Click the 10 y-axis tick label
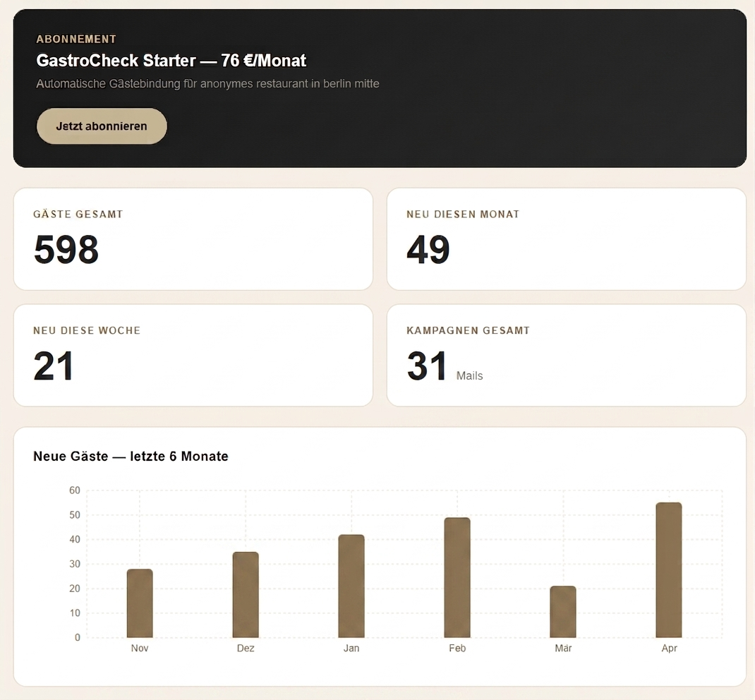Viewport: 755px width, 700px height. [75, 613]
